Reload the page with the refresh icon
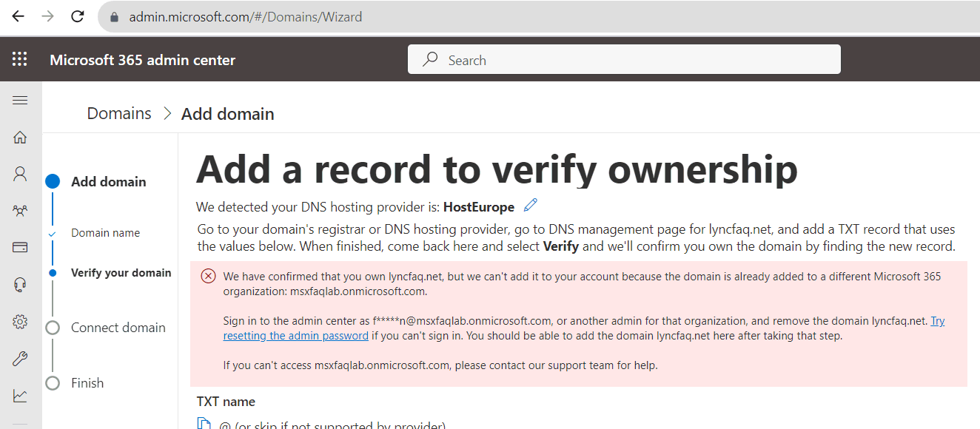This screenshot has height=429, width=980. (77, 16)
